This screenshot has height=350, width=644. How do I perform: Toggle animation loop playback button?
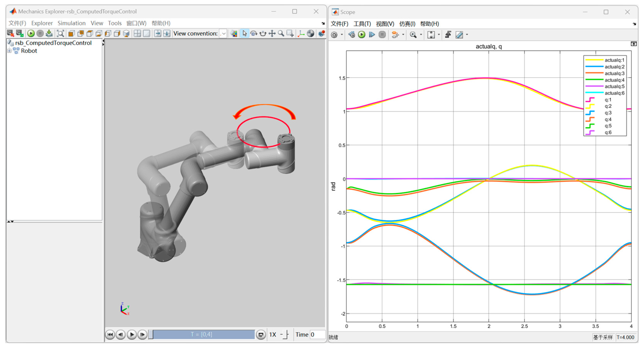[261, 335]
